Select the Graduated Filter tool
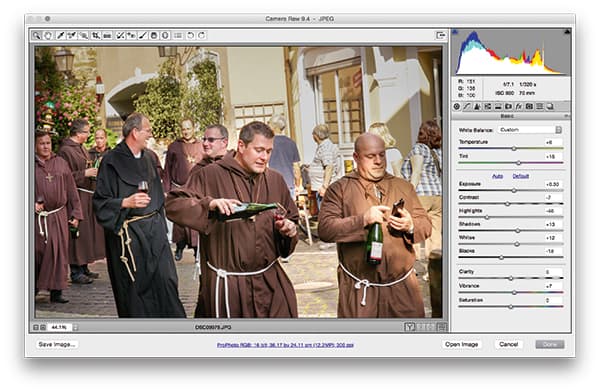 tap(154, 36)
